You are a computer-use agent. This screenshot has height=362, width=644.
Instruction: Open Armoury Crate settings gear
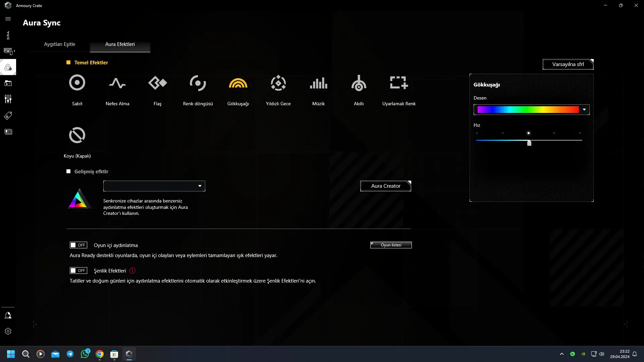pyautogui.click(x=8, y=331)
